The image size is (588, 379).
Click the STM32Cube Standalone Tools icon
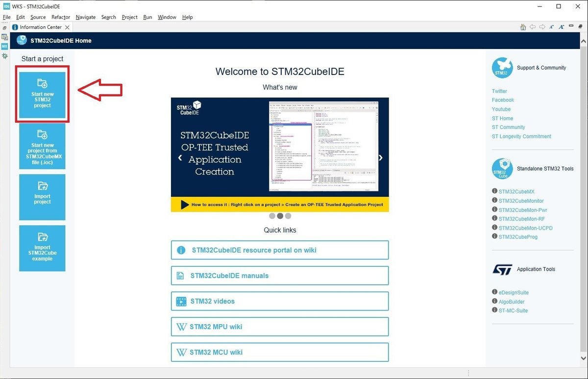[x=502, y=169]
